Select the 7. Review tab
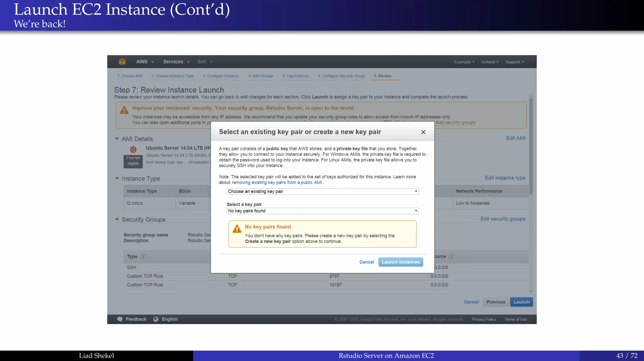644x361 pixels. (x=383, y=76)
